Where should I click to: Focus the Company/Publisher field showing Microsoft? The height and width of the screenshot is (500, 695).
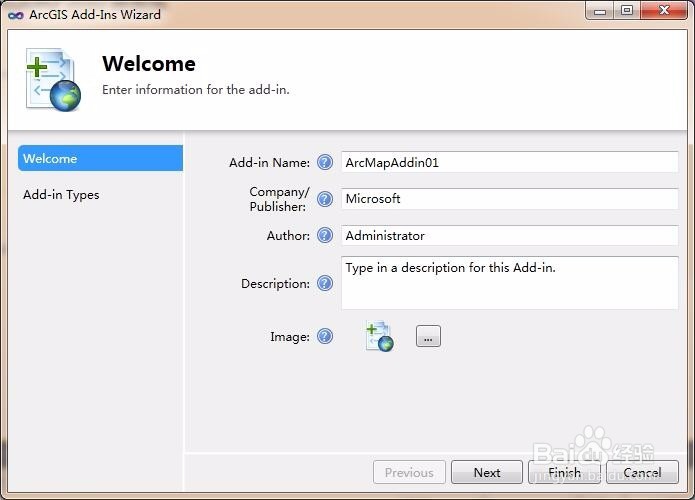coord(510,199)
